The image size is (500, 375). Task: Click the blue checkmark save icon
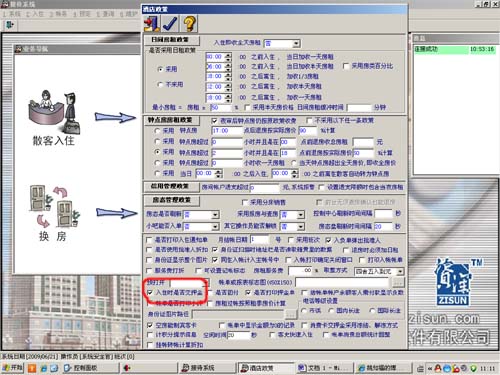(170, 24)
